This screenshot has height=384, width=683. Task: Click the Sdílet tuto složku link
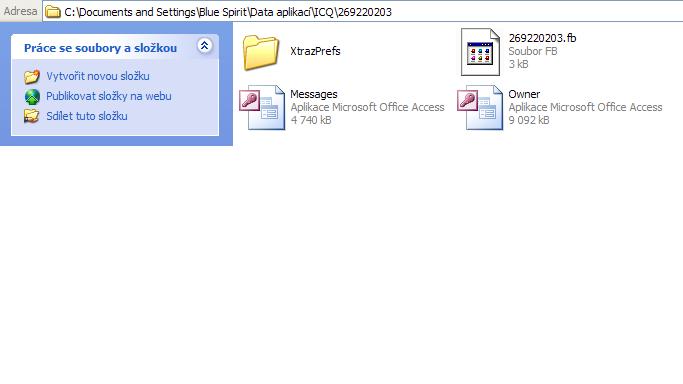coord(87,116)
